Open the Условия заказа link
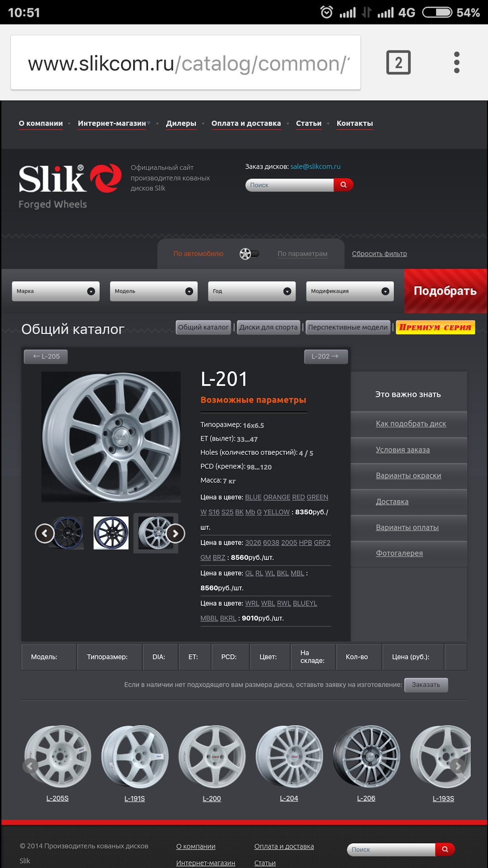This screenshot has height=868, width=488. (403, 450)
